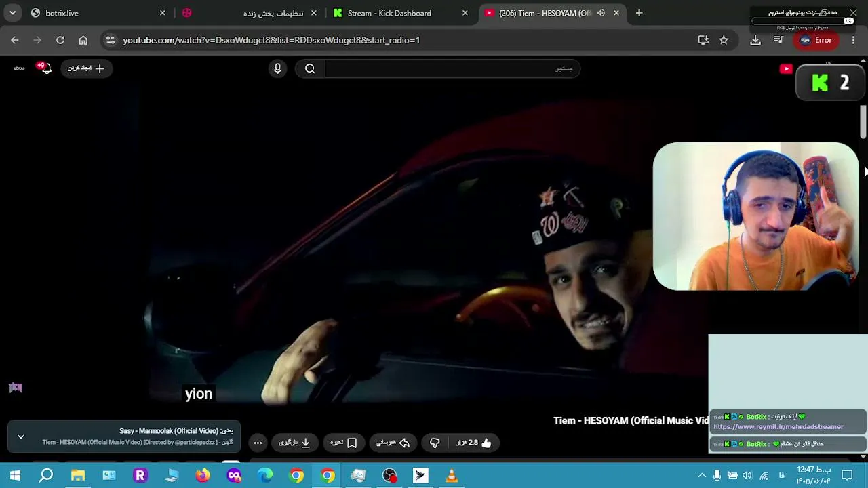The image size is (868, 488).
Task: Like the video with thumbs up
Action: (473, 443)
